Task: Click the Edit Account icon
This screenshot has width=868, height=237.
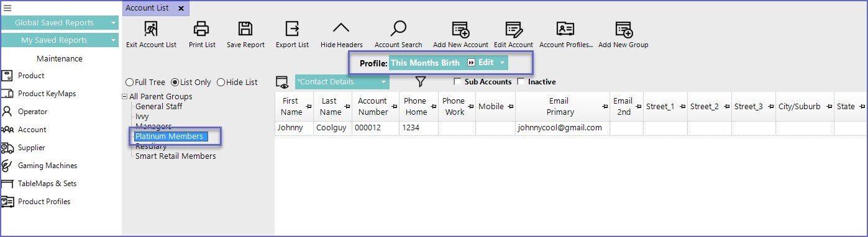Action: pos(513,29)
